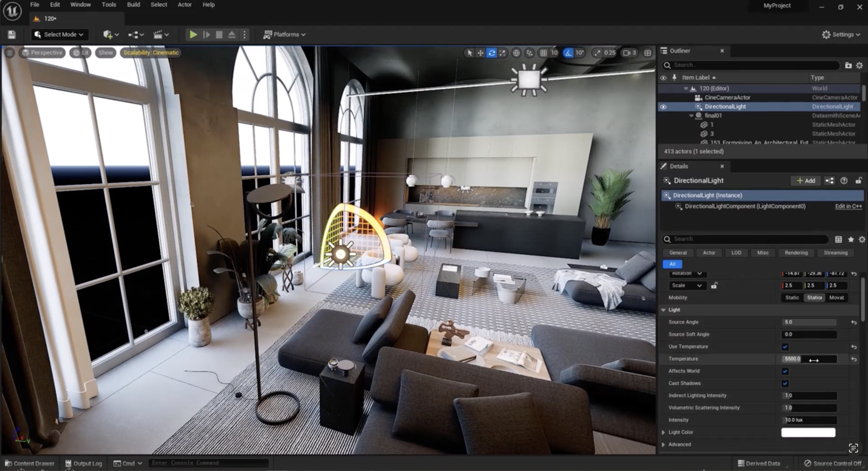Lock the Scale ratio icon

(x=714, y=285)
